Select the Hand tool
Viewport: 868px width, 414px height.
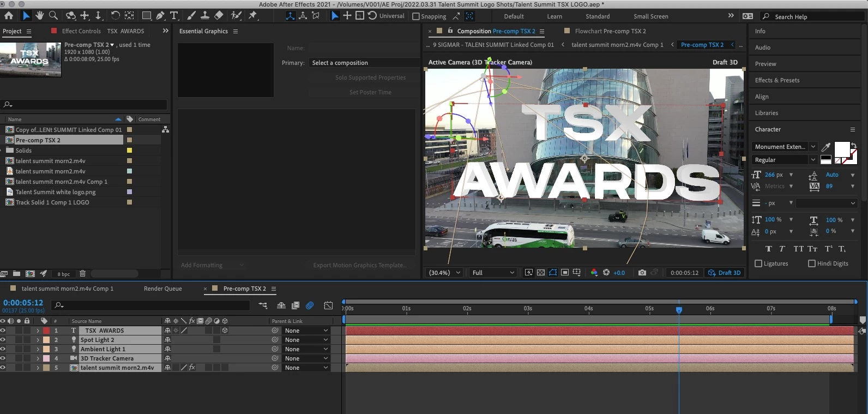pos(40,15)
